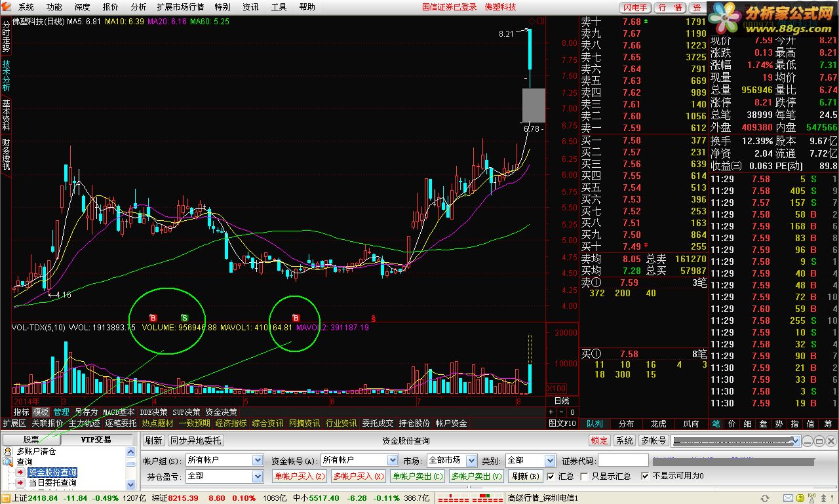839x504 pixels.
Task: Toggle the 汇总 checkbox
Action: [x=551, y=476]
